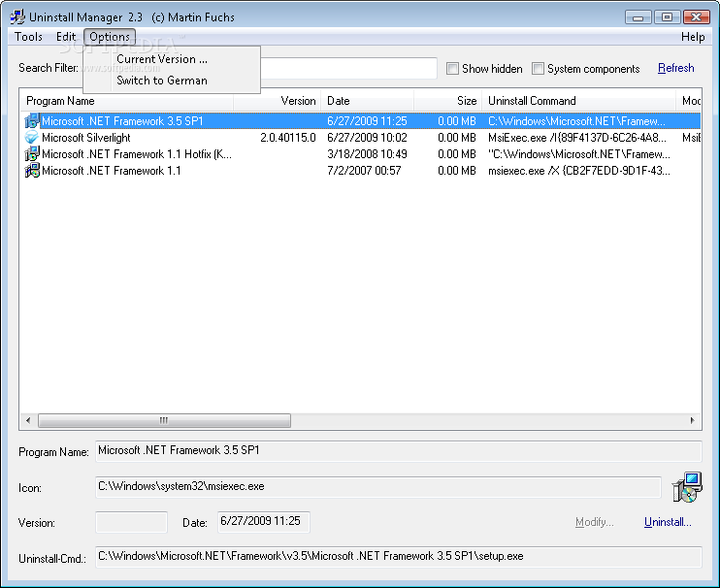Click the Refresh link
The image size is (720, 588).
coord(675,68)
